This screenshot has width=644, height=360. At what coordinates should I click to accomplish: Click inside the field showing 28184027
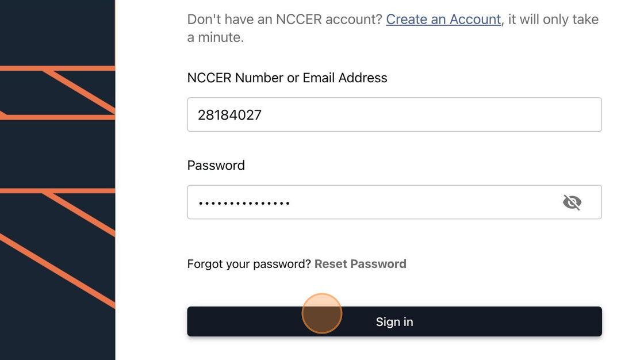click(x=394, y=114)
